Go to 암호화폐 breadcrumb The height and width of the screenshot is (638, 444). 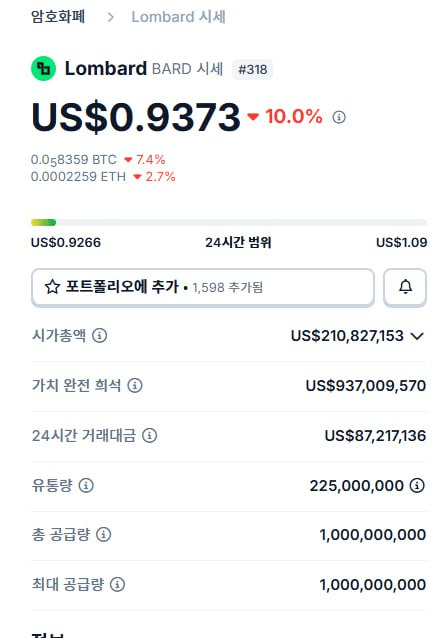coord(58,17)
